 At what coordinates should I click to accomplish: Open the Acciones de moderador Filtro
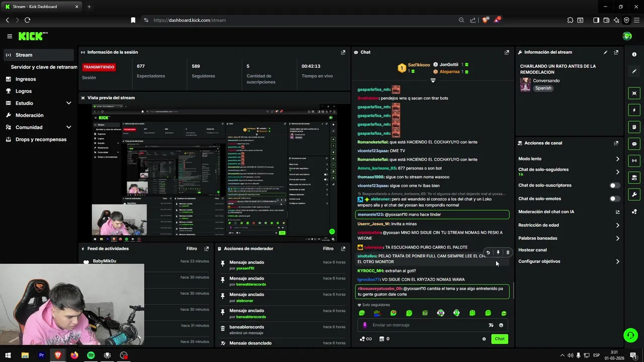[328, 249]
